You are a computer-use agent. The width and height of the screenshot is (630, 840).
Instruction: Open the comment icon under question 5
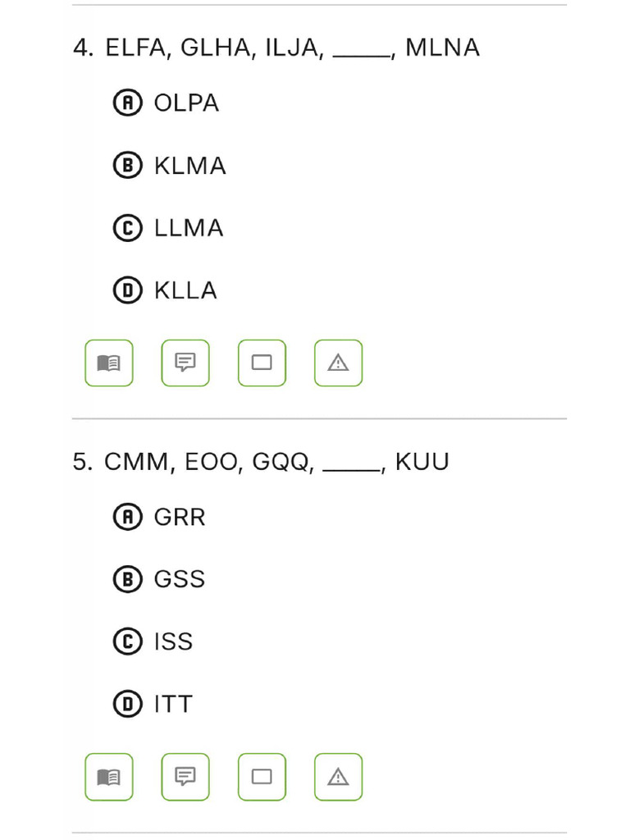185,777
